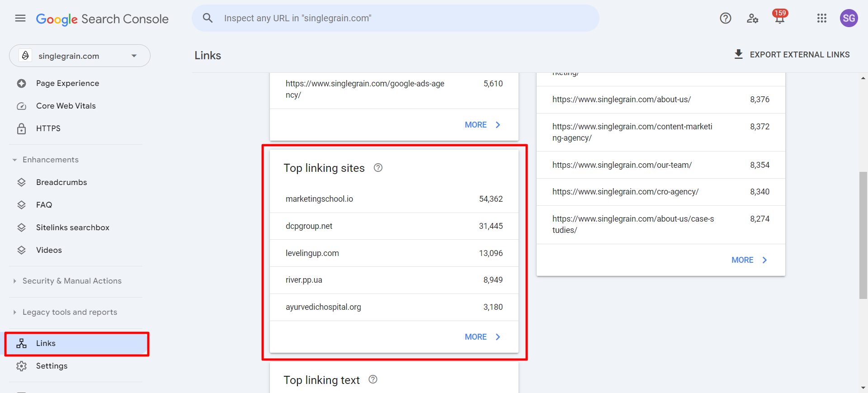This screenshot has width=868, height=393.
Task: Open the Google apps grid
Action: (822, 18)
